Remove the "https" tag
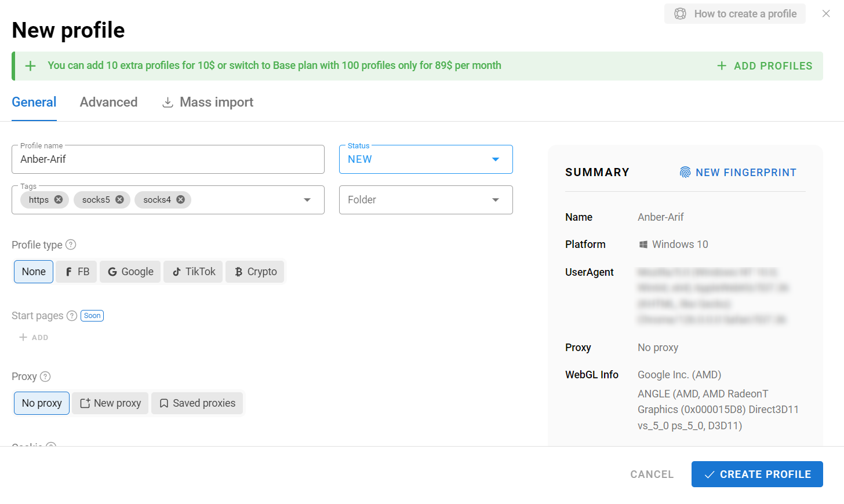This screenshot has height=504, width=844. click(59, 199)
